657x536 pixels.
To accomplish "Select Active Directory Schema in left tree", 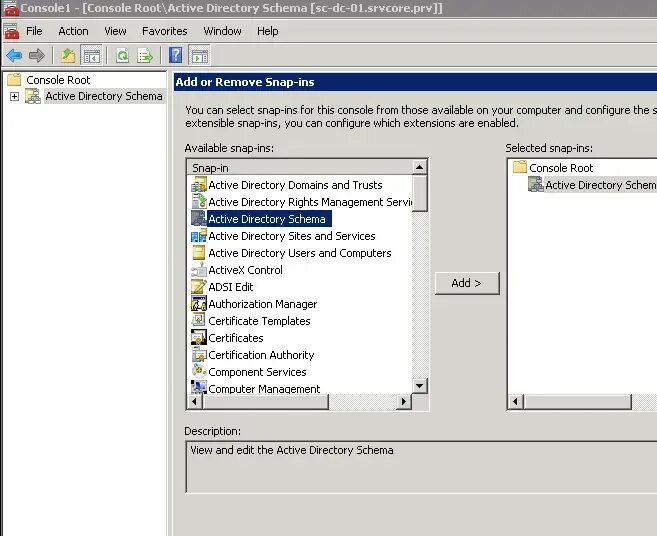I will coord(104,96).
